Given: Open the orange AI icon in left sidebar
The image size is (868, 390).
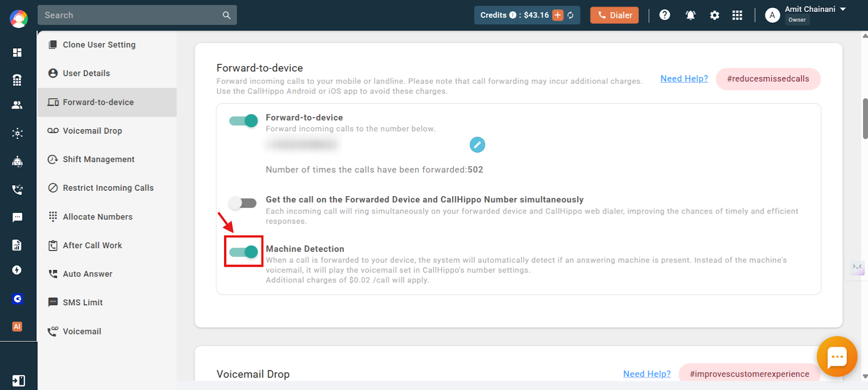Looking at the screenshot, I should coord(17,326).
